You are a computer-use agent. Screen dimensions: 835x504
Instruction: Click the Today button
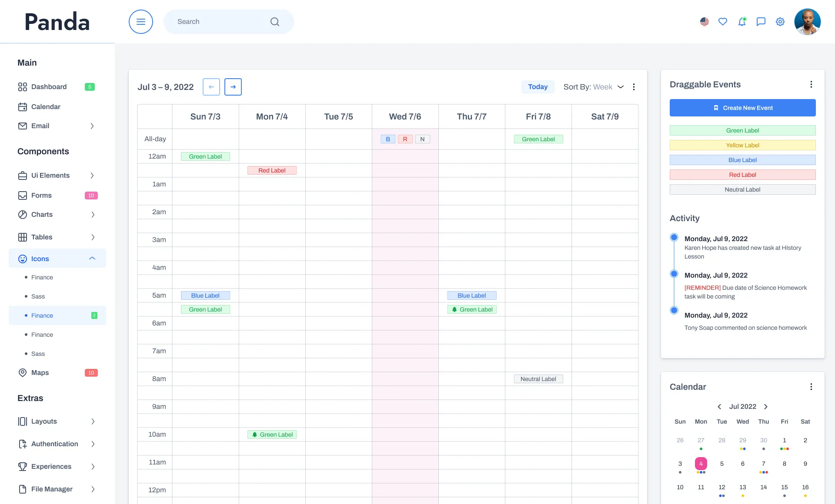tap(538, 87)
